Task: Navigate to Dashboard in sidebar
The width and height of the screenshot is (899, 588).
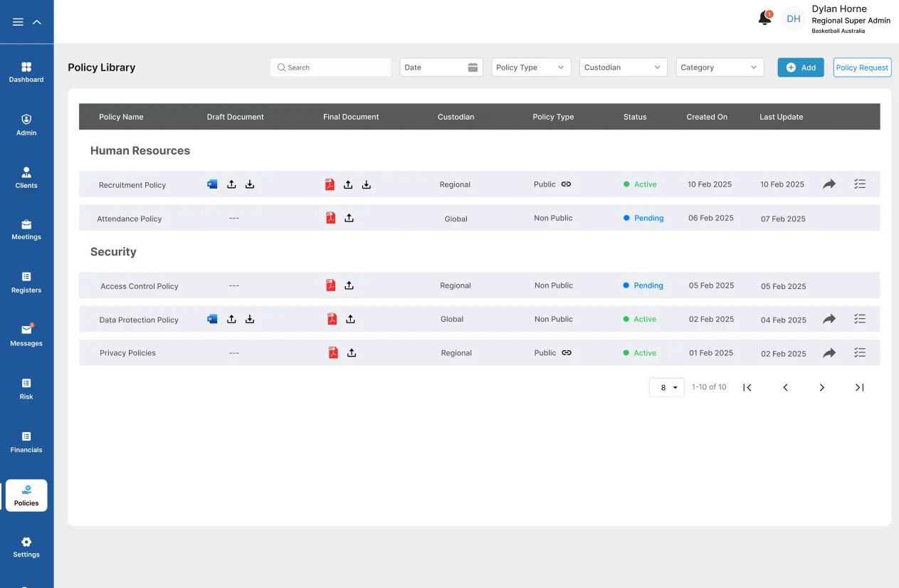Action: click(26, 72)
